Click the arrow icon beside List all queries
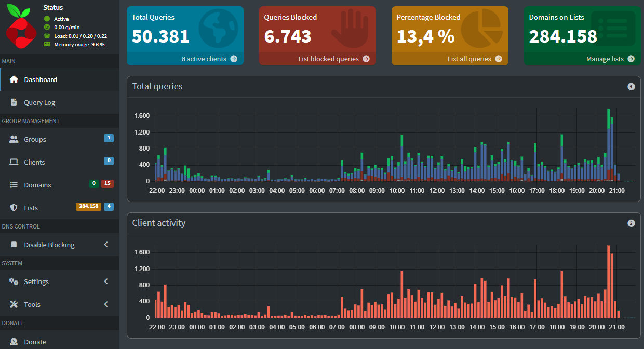Image resolution: width=644 pixels, height=349 pixels. point(499,59)
